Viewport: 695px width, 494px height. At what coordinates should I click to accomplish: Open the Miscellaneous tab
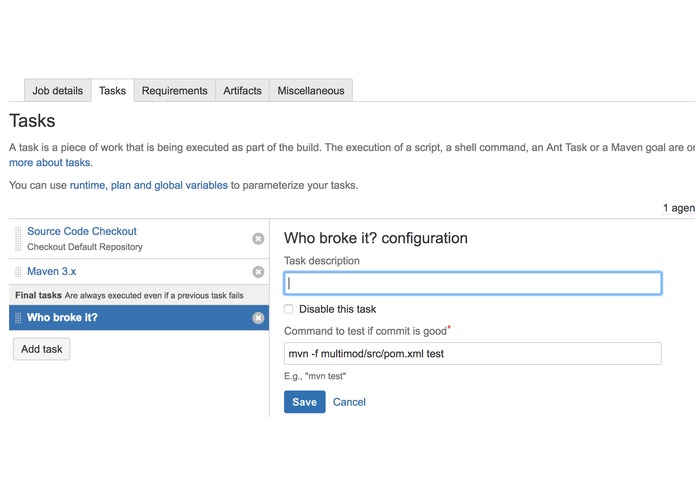tap(311, 90)
